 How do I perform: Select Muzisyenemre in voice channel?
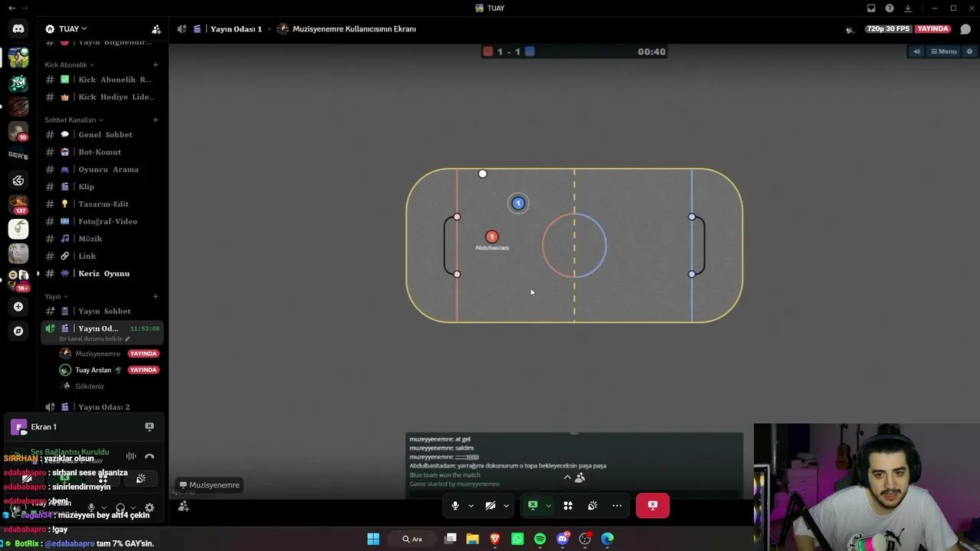(x=109, y=354)
